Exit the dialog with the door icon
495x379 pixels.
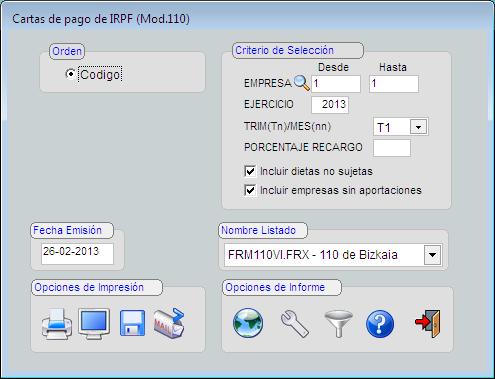point(428,323)
